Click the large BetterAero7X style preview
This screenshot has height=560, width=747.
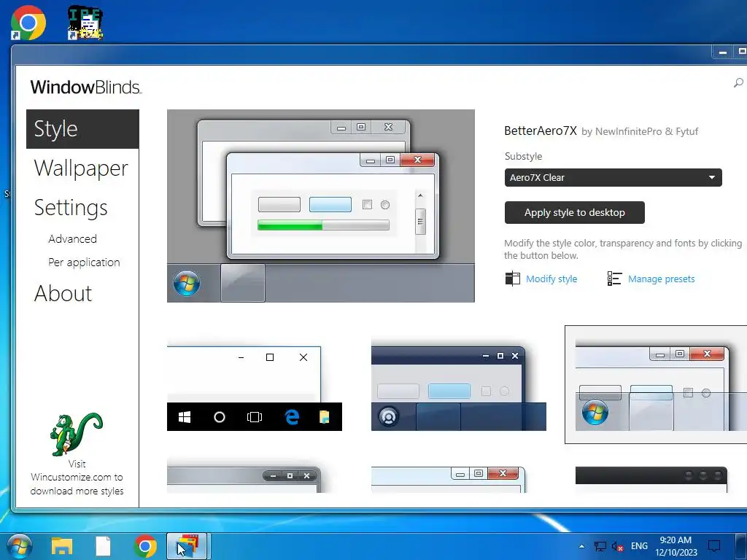(x=321, y=206)
